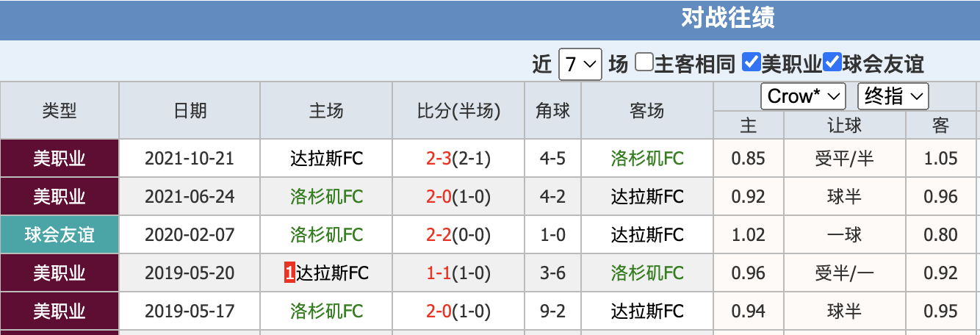The height and width of the screenshot is (335, 980).
Task: Open 达拉斯FC home team on 2021-10-21
Action: 327,159
